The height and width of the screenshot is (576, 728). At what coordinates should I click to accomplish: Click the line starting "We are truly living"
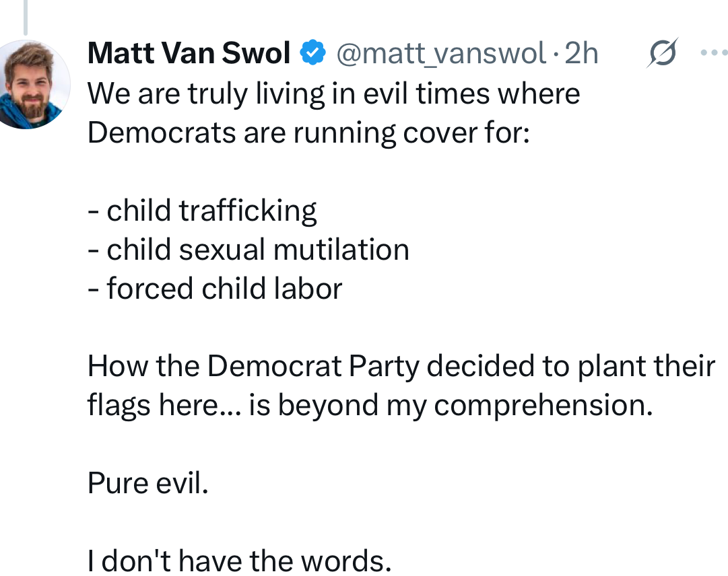333,94
